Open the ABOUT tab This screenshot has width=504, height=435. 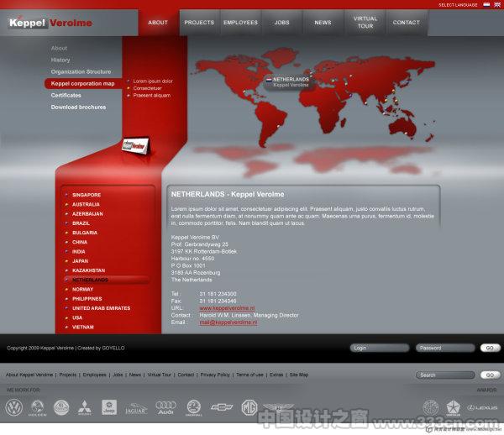[x=158, y=23]
